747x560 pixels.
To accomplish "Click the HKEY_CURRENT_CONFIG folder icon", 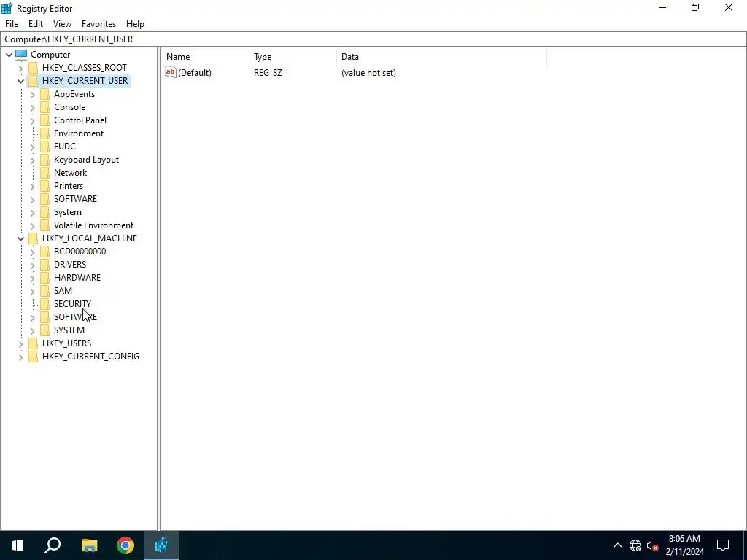I will (33, 356).
